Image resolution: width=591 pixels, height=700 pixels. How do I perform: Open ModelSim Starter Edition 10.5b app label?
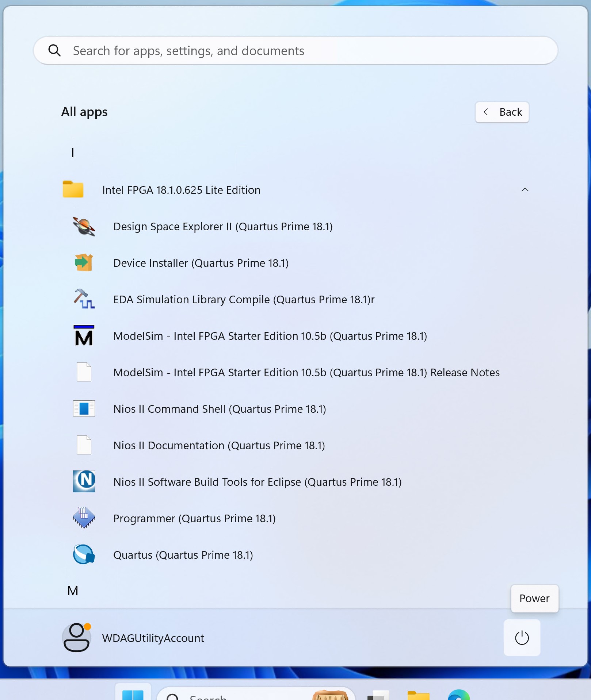[x=270, y=336]
